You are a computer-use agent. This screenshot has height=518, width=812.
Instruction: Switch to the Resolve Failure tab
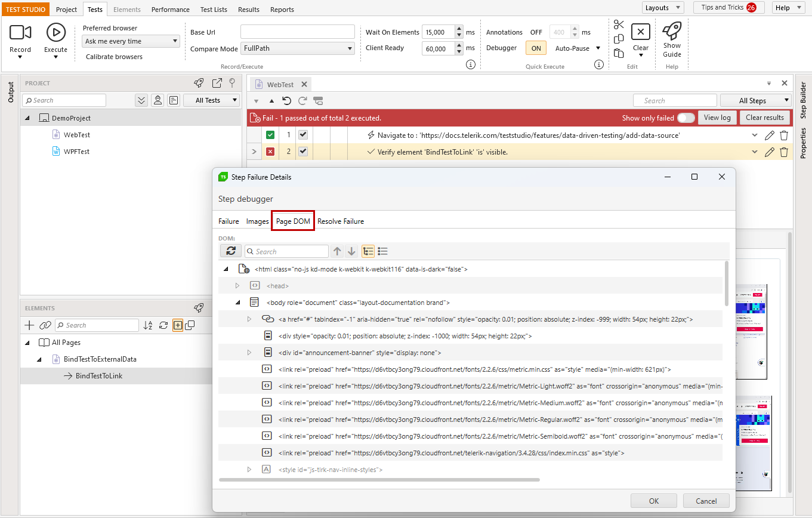click(x=341, y=221)
